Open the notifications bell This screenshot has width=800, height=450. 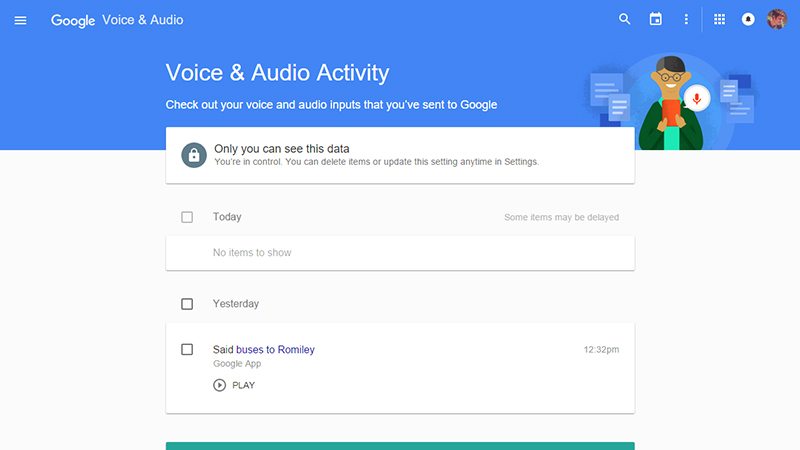[748, 19]
